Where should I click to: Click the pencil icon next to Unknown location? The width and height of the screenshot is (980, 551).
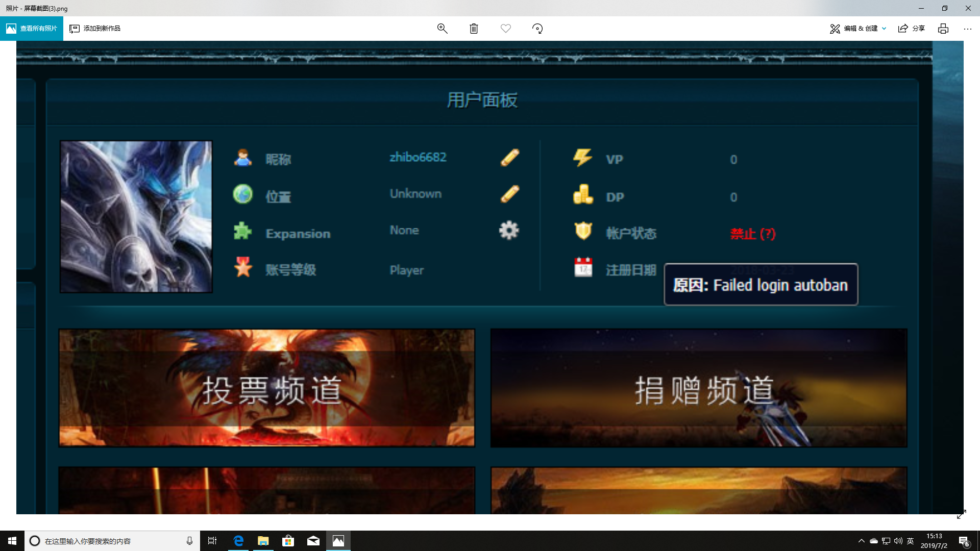(x=510, y=194)
